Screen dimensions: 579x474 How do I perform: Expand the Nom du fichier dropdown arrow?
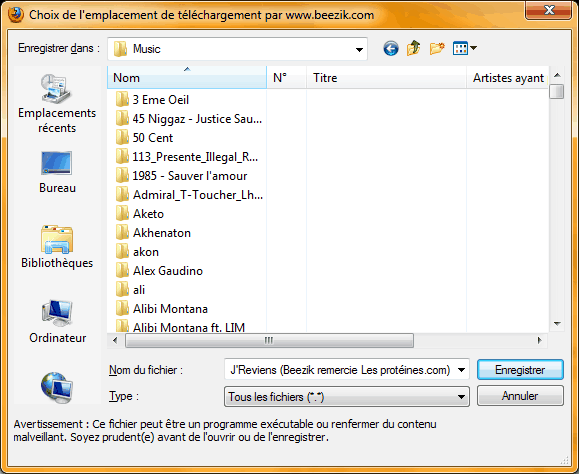click(x=461, y=370)
